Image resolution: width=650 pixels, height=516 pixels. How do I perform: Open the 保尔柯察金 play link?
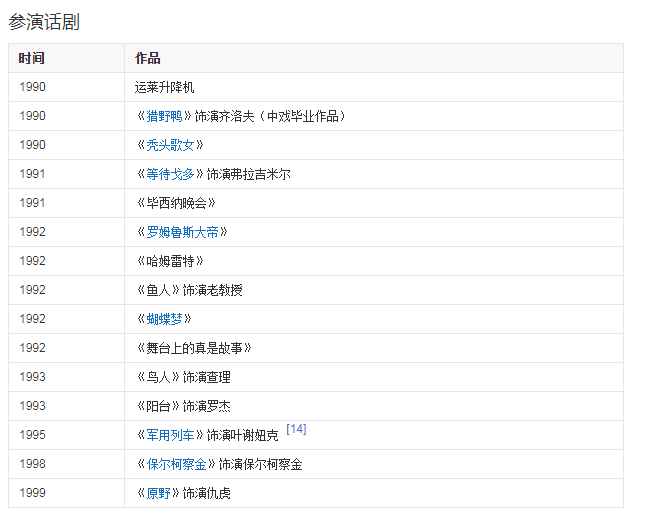[x=176, y=464]
